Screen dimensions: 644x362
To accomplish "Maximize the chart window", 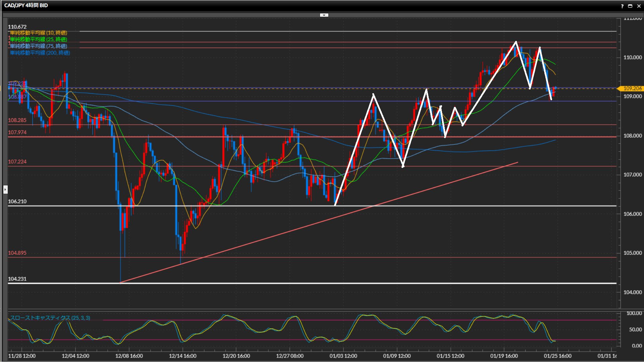I will point(630,6).
